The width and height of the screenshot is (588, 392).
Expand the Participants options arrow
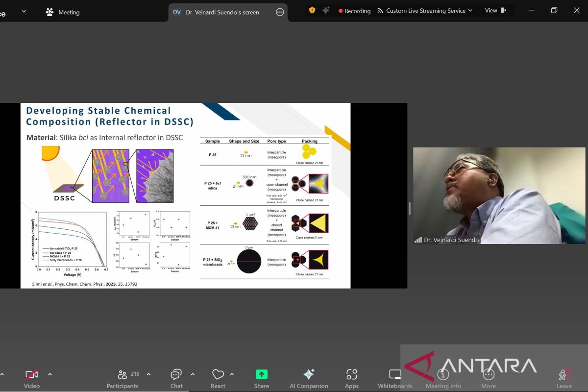pos(148,374)
